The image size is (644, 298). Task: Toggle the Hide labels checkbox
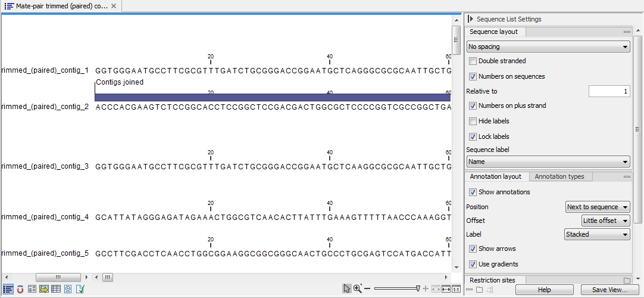[473, 121]
